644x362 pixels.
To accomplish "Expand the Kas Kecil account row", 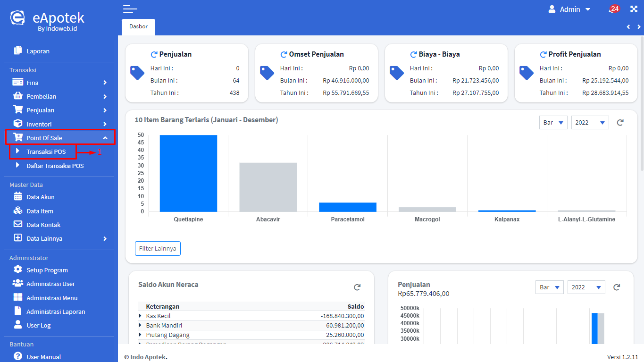I will click(140, 316).
